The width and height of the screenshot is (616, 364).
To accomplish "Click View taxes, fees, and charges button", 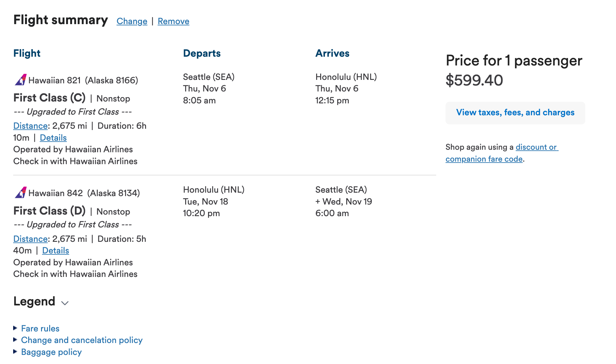I will click(515, 113).
